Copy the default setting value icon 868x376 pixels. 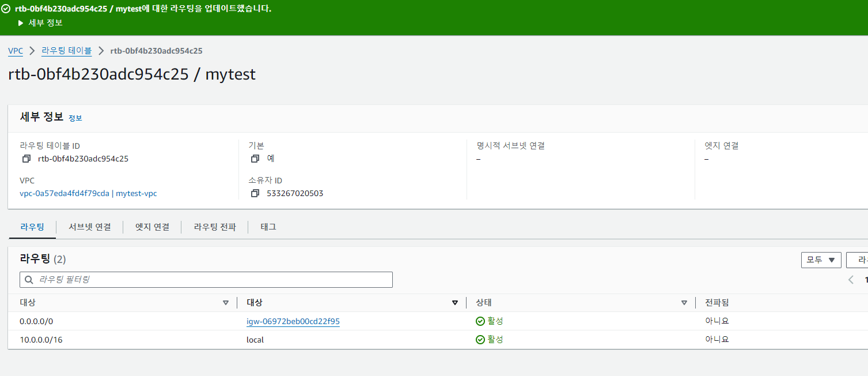(x=255, y=159)
